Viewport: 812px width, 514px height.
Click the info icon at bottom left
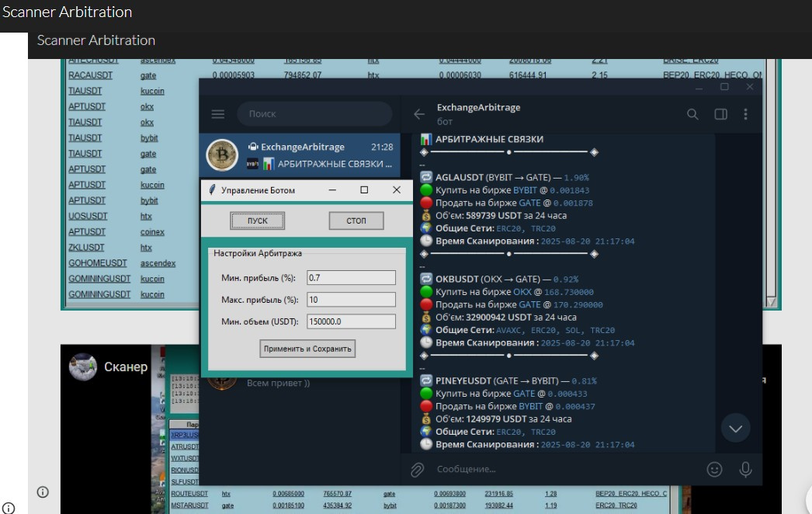click(x=9, y=508)
